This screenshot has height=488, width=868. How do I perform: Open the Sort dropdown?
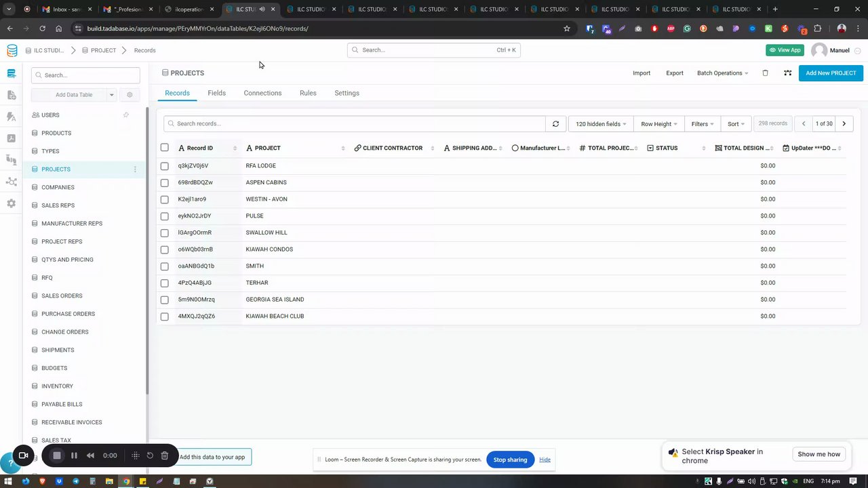point(736,124)
